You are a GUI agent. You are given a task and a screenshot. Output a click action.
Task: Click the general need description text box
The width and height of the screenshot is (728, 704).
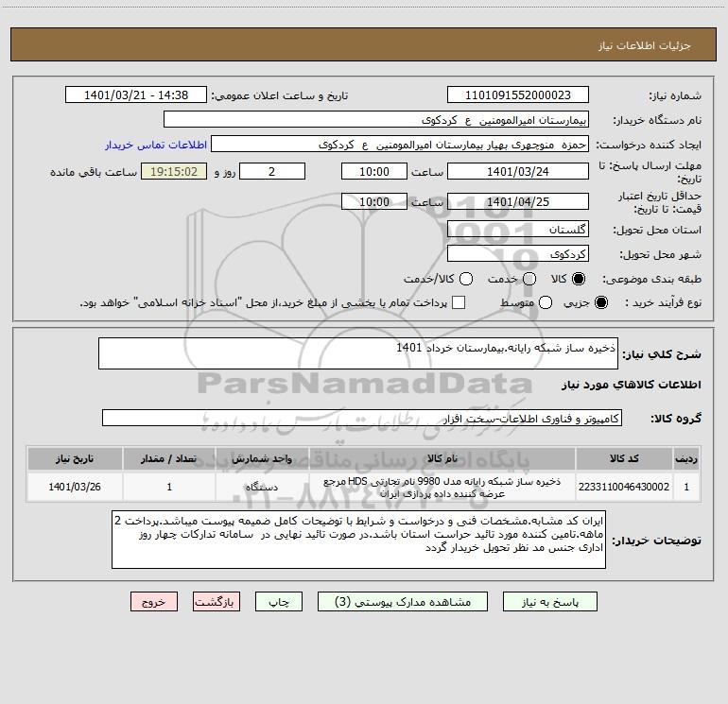click(x=358, y=353)
